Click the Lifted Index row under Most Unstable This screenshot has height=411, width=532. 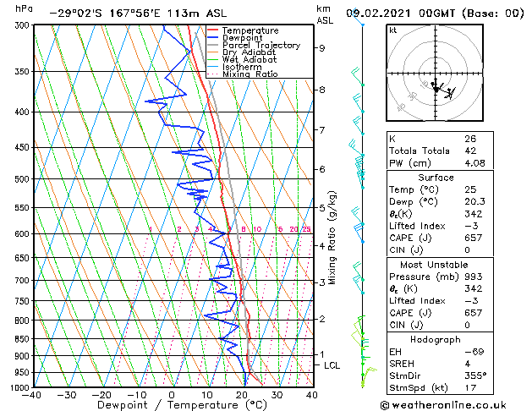click(440, 301)
